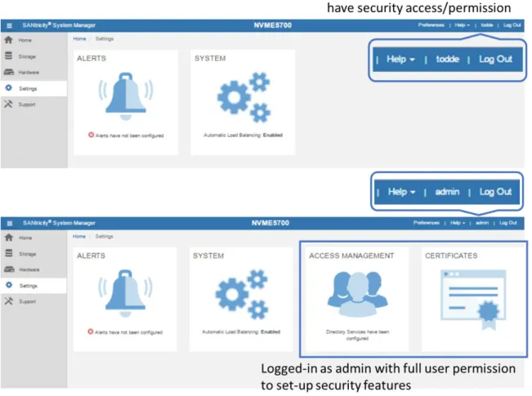Click Alerts bell icon in bottom window
Viewport: 532px width, 396px height.
click(x=125, y=293)
